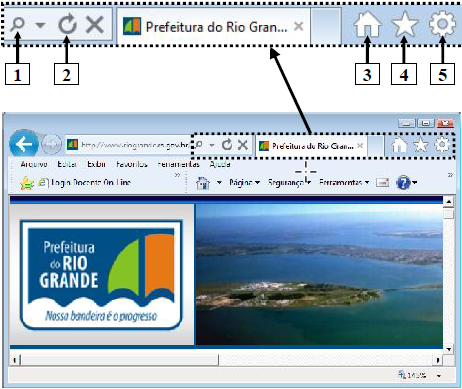Open the Login Docente On Line favorite
The height and width of the screenshot is (389, 462).
click(x=84, y=183)
